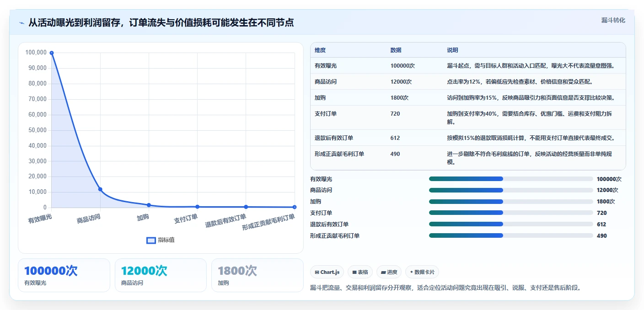644x310 pixels.
Task: Click the 退款后有效订单 x-axis label under the chart
Action: point(225,221)
